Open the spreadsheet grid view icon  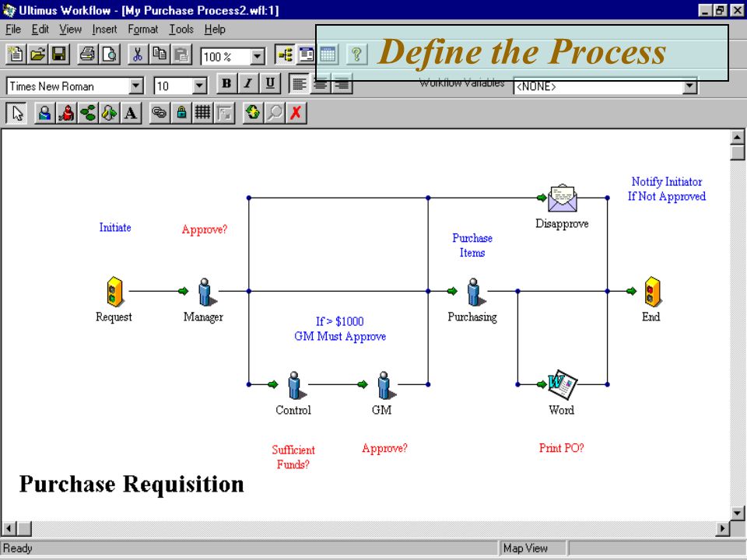[328, 54]
